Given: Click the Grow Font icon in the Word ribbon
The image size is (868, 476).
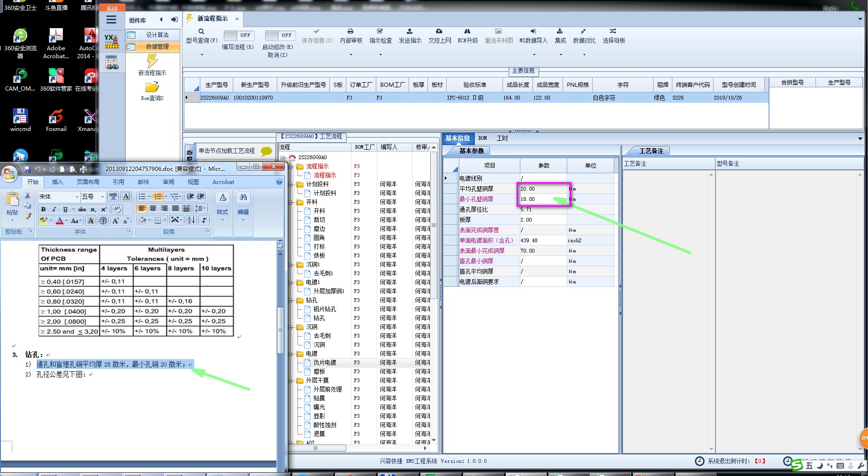Looking at the screenshot, I should 115,221.
